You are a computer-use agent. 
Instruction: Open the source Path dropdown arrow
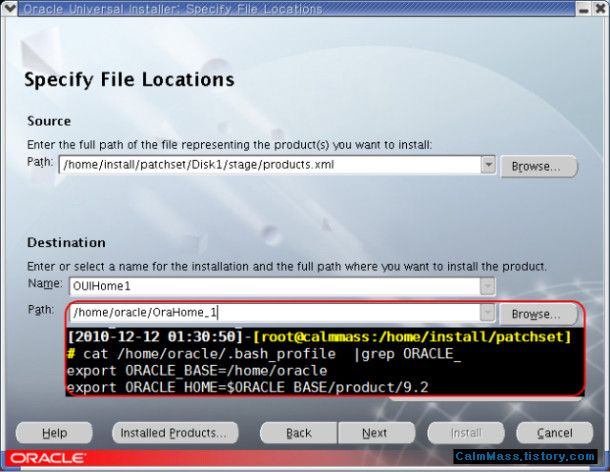pos(488,165)
